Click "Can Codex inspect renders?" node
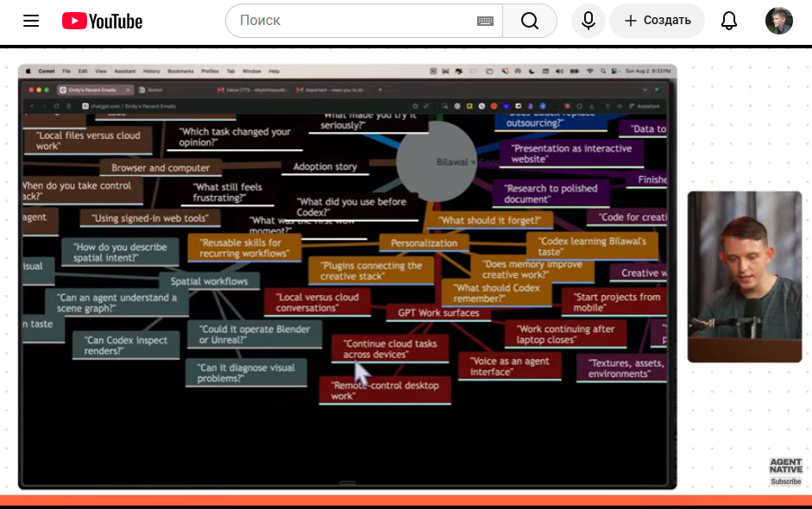The image size is (812, 509). [x=126, y=345]
